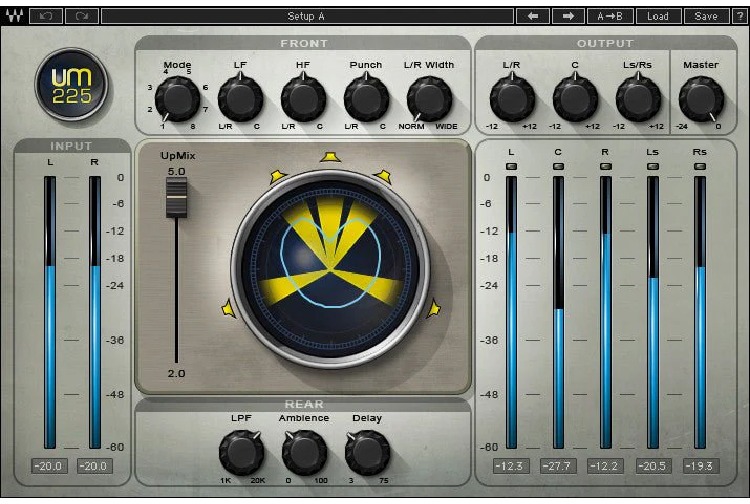Click the Waves logo icon
This screenshot has height=504, width=750.
[x=14, y=16]
